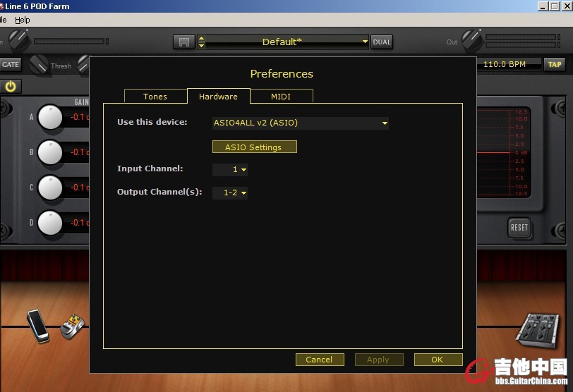573x392 pixels.
Task: Open the File menu
Action: pos(4,20)
